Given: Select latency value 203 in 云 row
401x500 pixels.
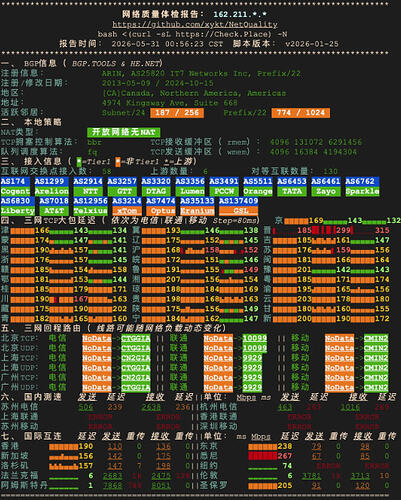Looking at the screenshot, I should 304,299.
